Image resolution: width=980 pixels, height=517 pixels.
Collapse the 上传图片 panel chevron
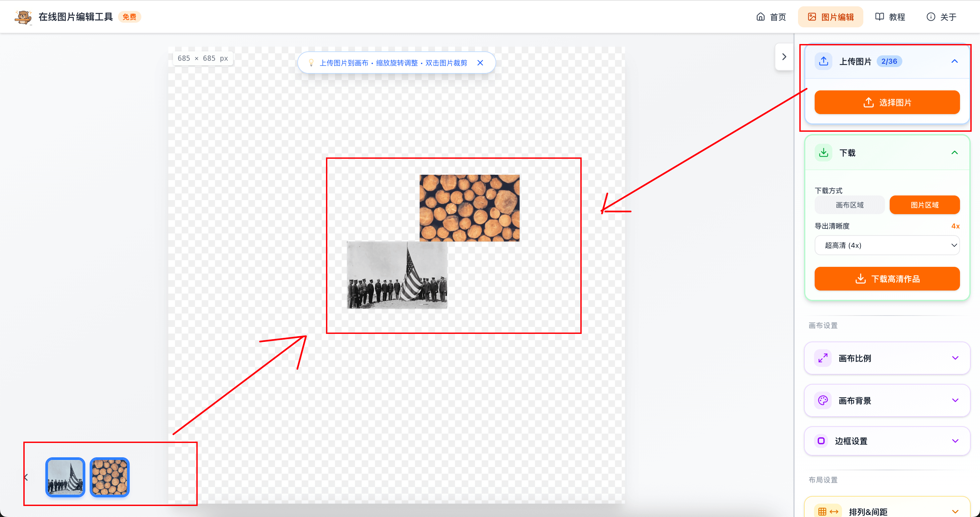tap(954, 61)
